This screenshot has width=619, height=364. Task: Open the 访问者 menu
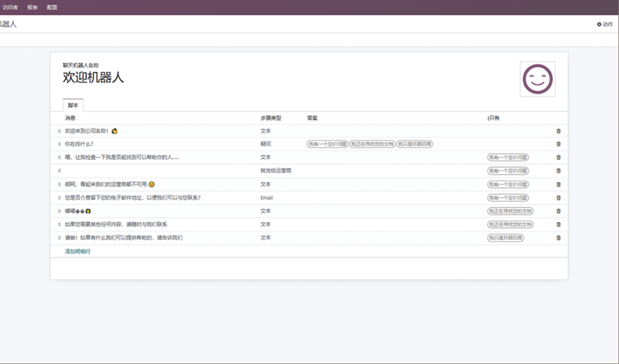[x=10, y=8]
